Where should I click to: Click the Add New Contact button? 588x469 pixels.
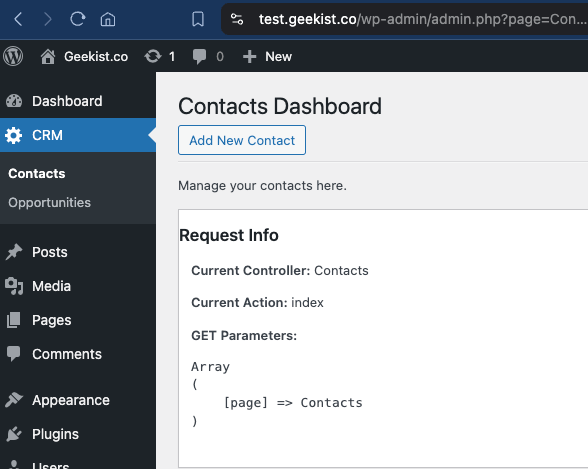pos(242,140)
